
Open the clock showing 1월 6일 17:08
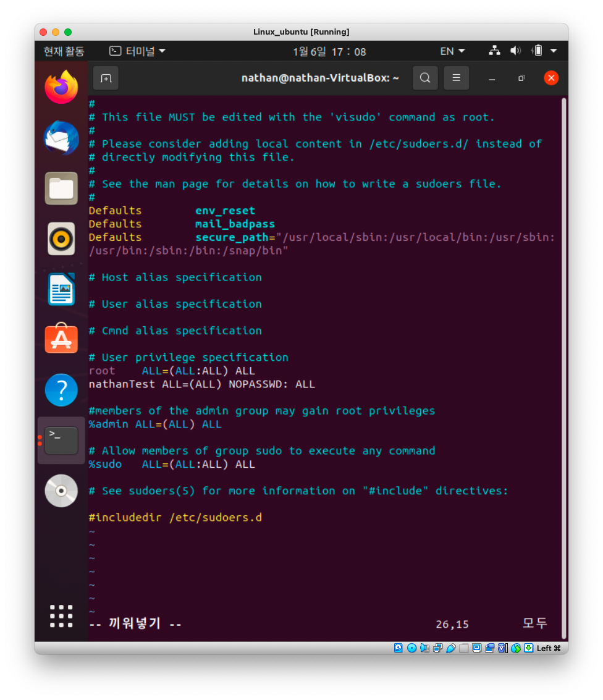click(329, 52)
